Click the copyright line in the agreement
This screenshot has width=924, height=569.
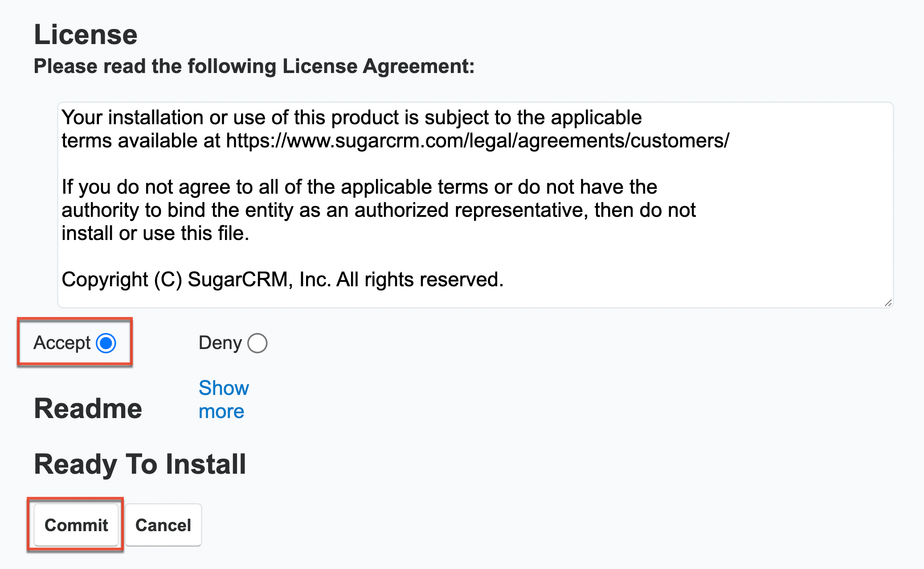point(282,279)
